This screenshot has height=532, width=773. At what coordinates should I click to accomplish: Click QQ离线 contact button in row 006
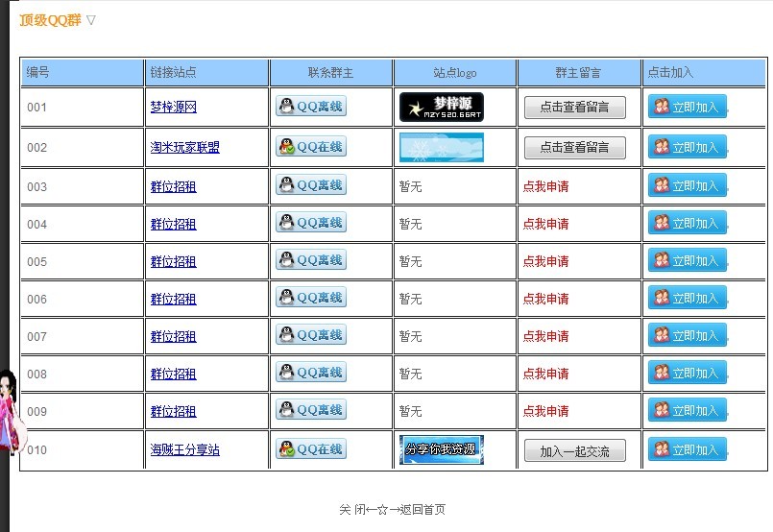click(x=311, y=298)
